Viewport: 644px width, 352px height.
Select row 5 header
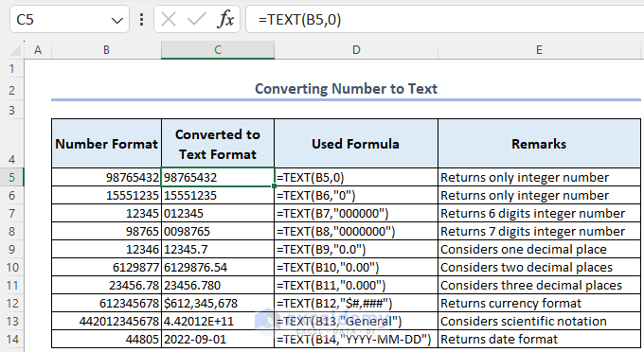[12, 177]
